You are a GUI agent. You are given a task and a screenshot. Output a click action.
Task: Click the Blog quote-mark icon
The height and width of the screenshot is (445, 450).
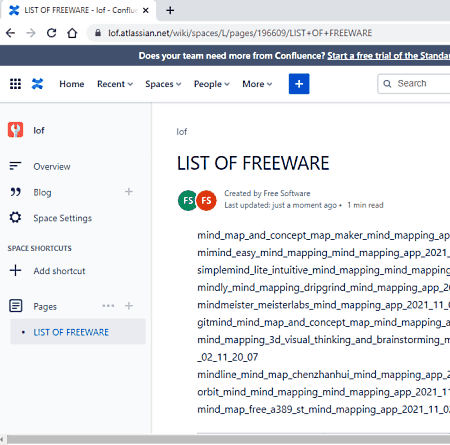[x=15, y=192]
